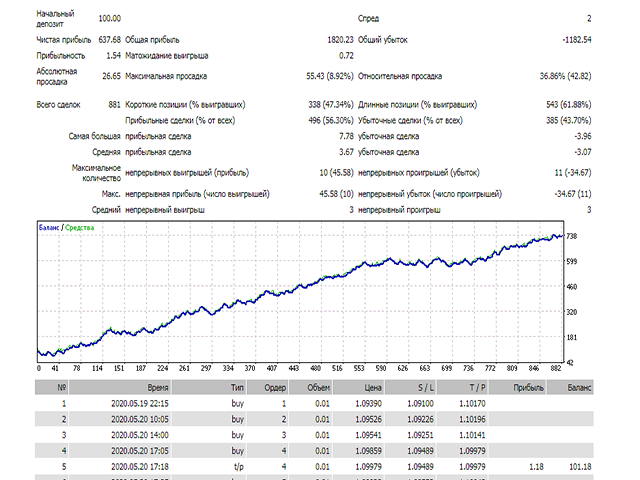Click the Средства legend label above chart
This screenshot has width=640, height=480.
(80, 228)
